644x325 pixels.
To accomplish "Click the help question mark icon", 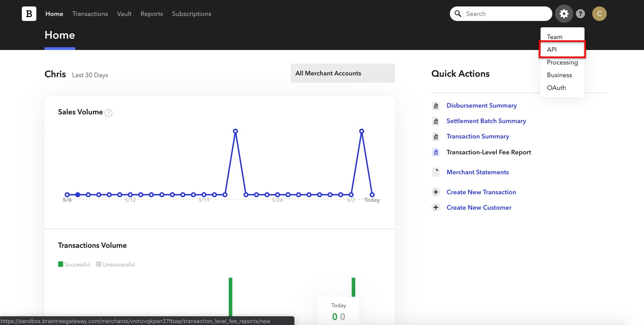I will click(580, 14).
